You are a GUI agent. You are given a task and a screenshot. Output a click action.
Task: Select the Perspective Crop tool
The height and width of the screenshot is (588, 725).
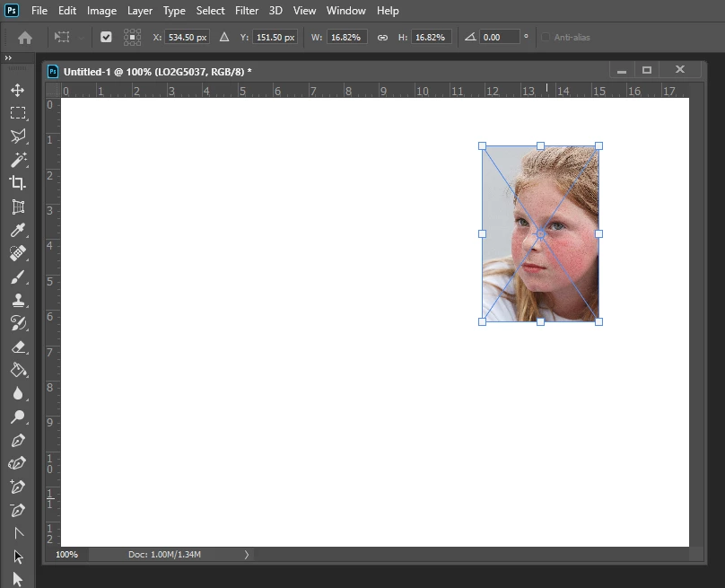click(18, 206)
